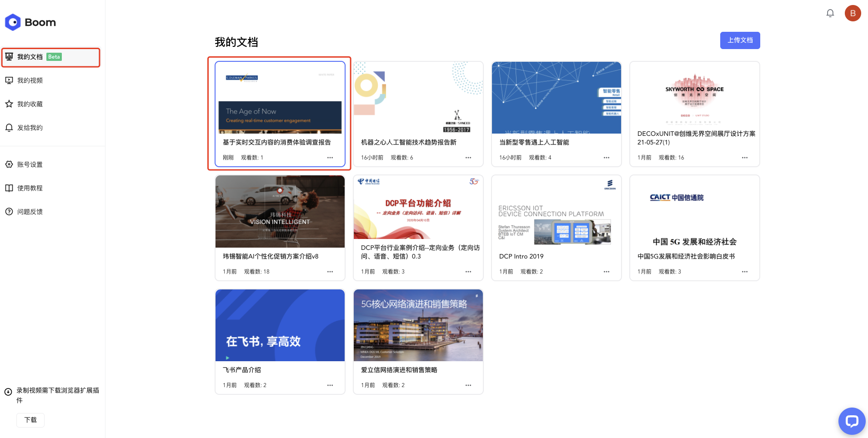Click the 录制视频需下载浏览器扩展插件 notice text
Viewport: 868px width, 438px height.
[58, 395]
